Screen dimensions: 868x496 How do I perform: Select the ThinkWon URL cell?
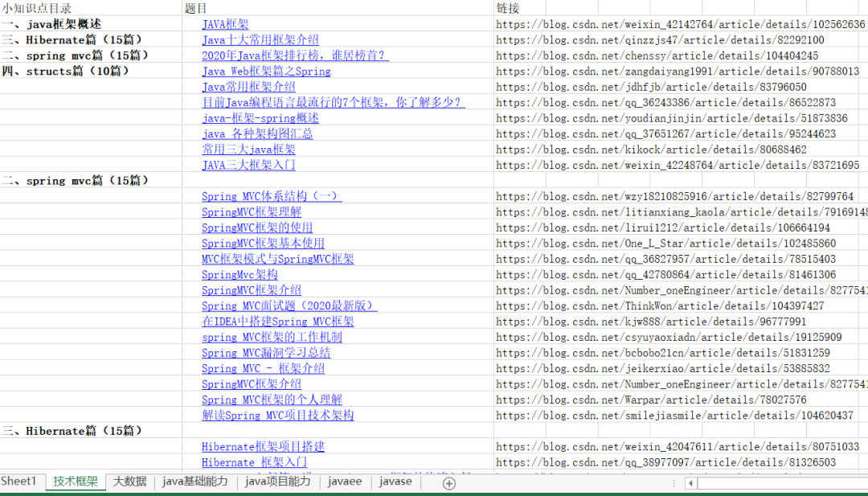[x=660, y=305]
